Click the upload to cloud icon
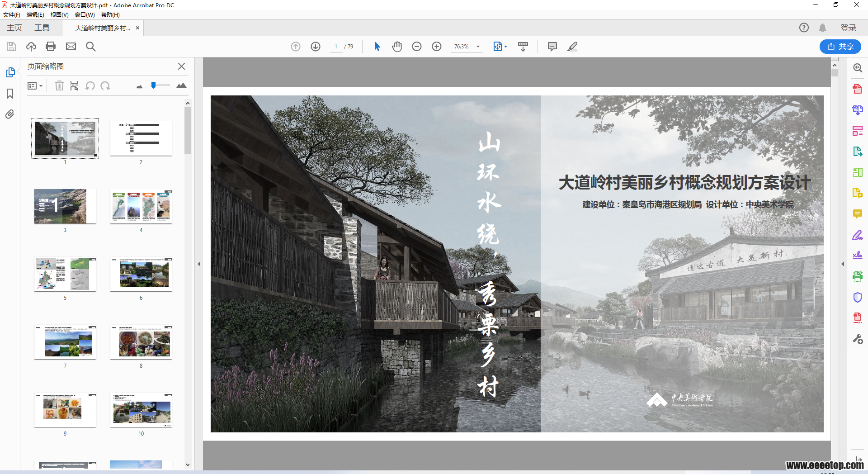Screen dimensions: 868x474 coord(31,47)
